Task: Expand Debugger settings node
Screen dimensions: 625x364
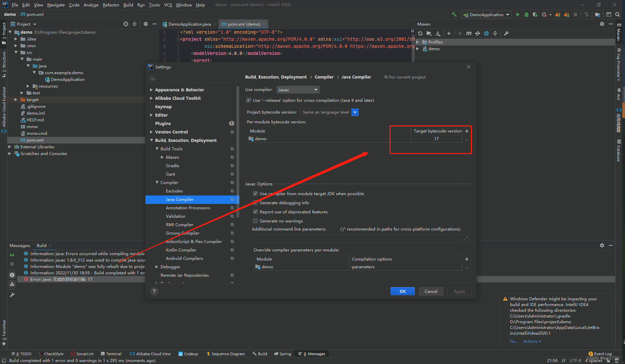Action: click(x=157, y=267)
